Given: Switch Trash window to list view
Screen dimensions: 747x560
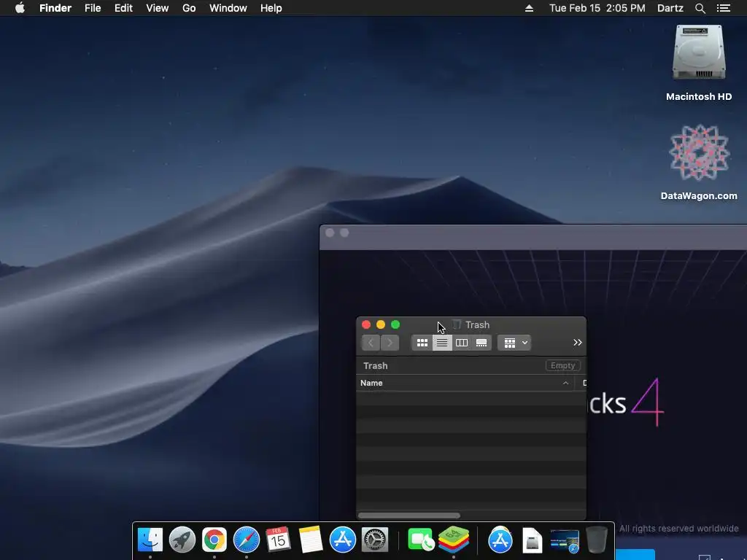Looking at the screenshot, I should [442, 343].
